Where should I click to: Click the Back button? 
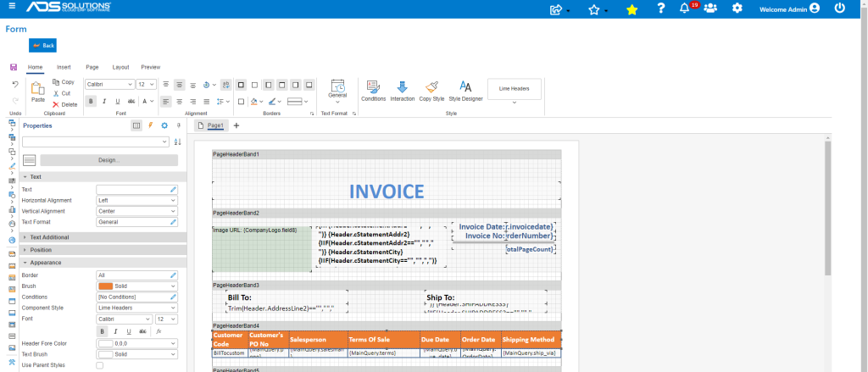42,46
